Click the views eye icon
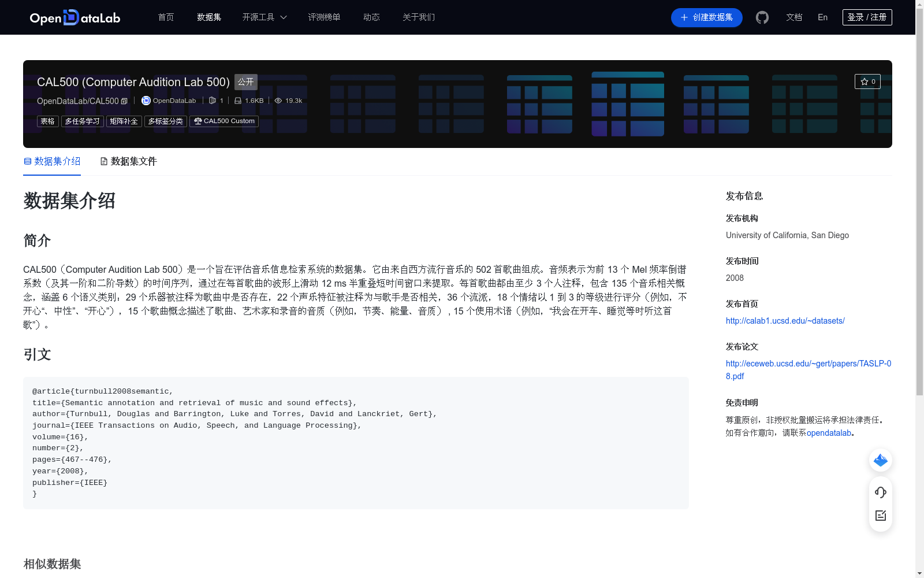This screenshot has height=578, width=924. pyautogui.click(x=278, y=101)
